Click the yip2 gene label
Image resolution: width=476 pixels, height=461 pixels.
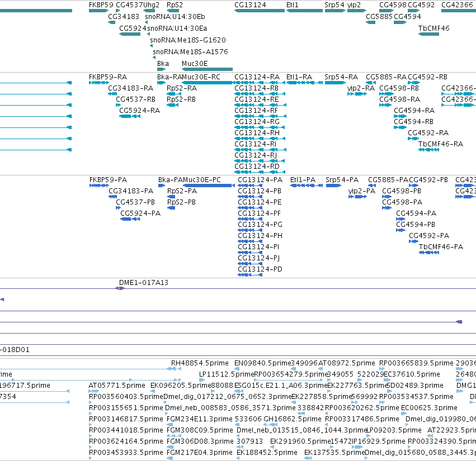point(354,5)
